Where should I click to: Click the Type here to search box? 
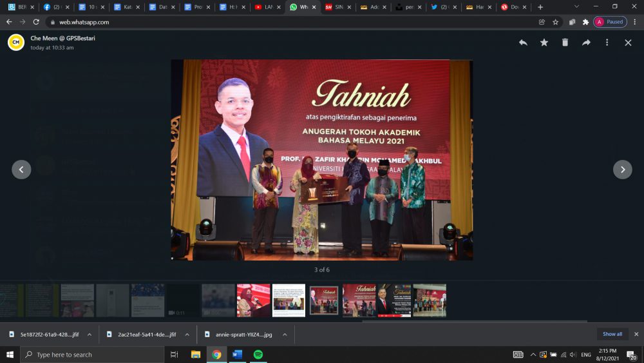click(92, 355)
